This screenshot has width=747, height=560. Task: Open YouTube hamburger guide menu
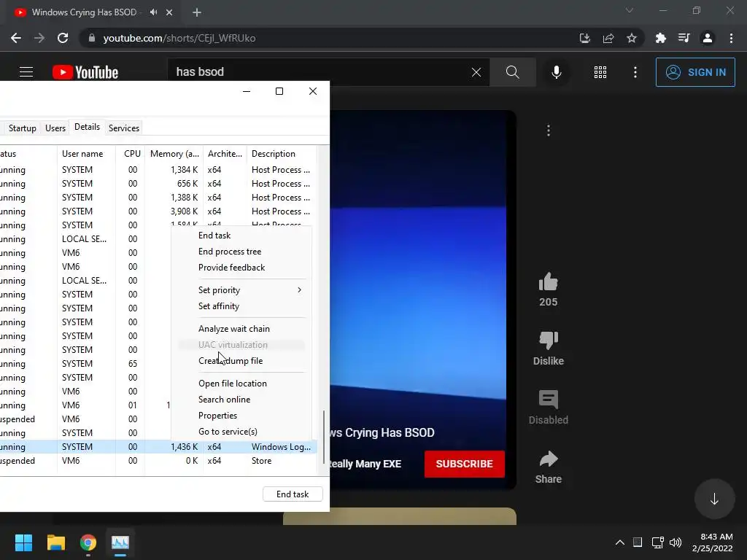point(26,72)
